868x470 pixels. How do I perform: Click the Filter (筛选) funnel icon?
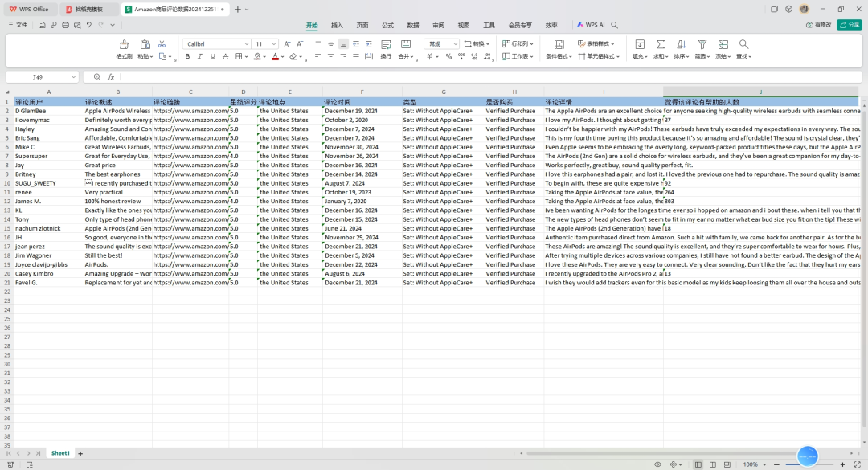click(702, 45)
